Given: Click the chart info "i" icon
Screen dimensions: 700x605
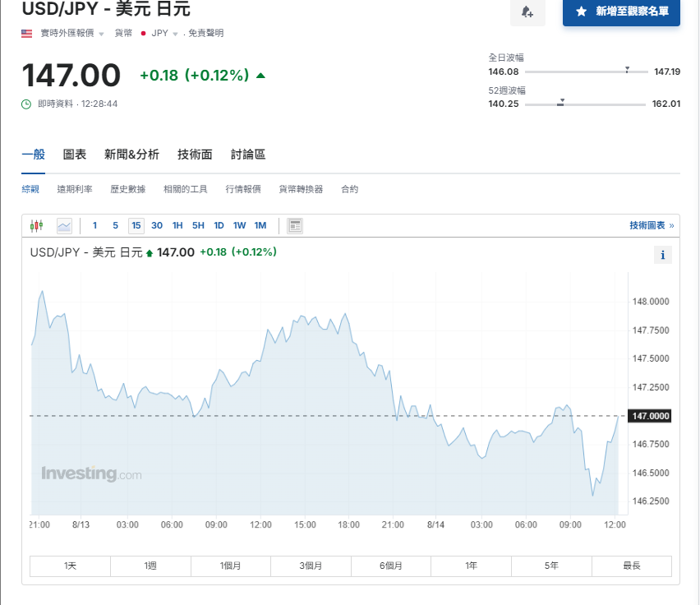Looking at the screenshot, I should point(663,255).
